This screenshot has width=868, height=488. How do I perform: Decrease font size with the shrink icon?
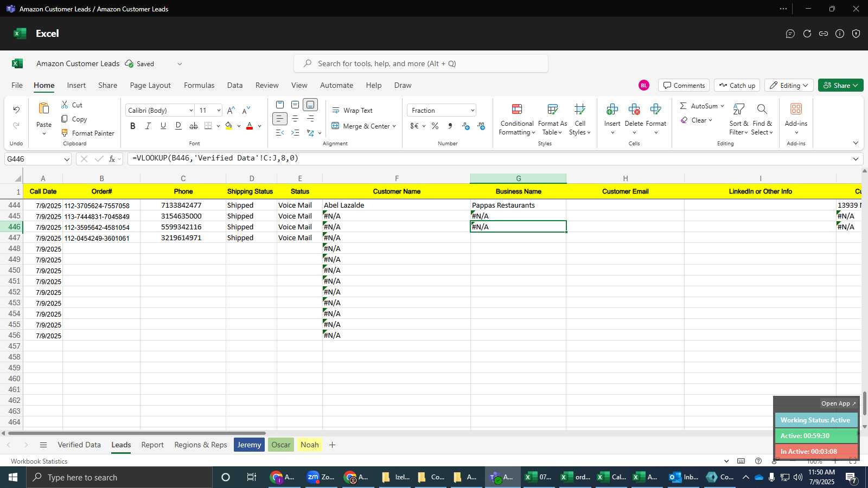[x=246, y=110]
